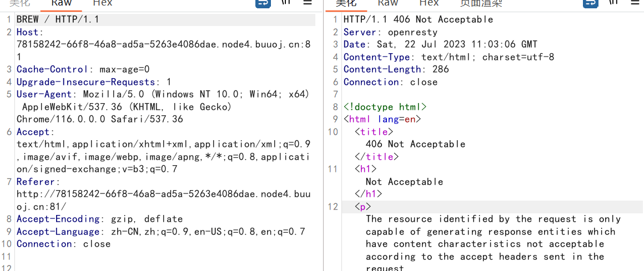The width and height of the screenshot is (644, 271).
Task: Open the 页面渲染 render tab
Action: point(481,3)
